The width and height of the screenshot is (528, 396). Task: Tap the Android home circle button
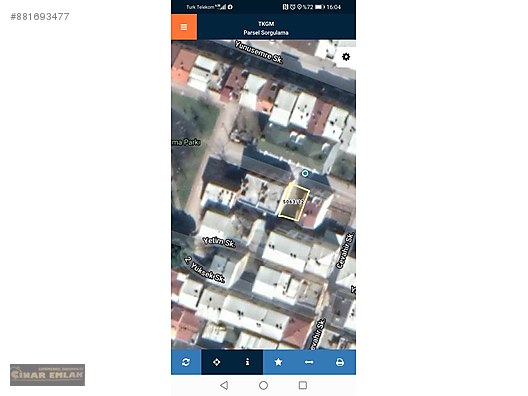pos(264,385)
